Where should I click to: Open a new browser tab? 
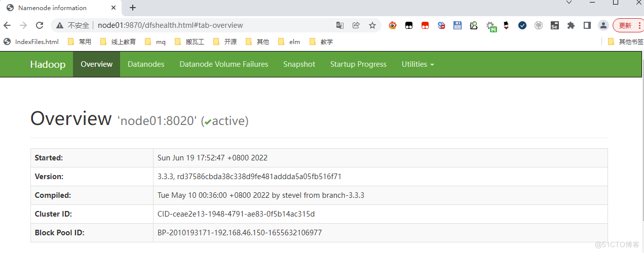point(133,8)
